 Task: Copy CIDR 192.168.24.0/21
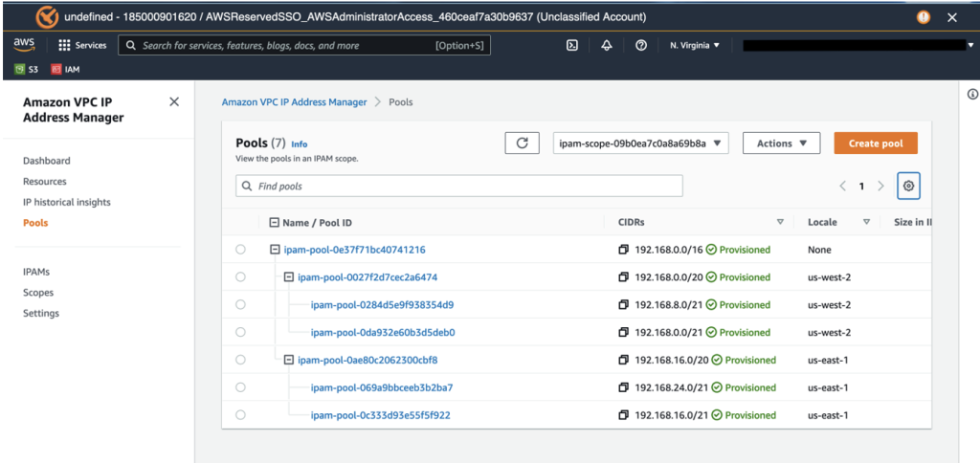623,387
